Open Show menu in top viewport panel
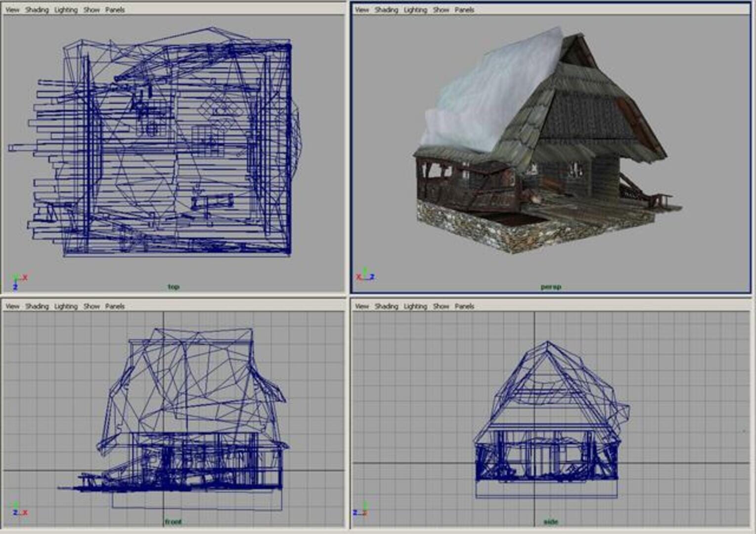This screenshot has width=756, height=534. point(91,10)
